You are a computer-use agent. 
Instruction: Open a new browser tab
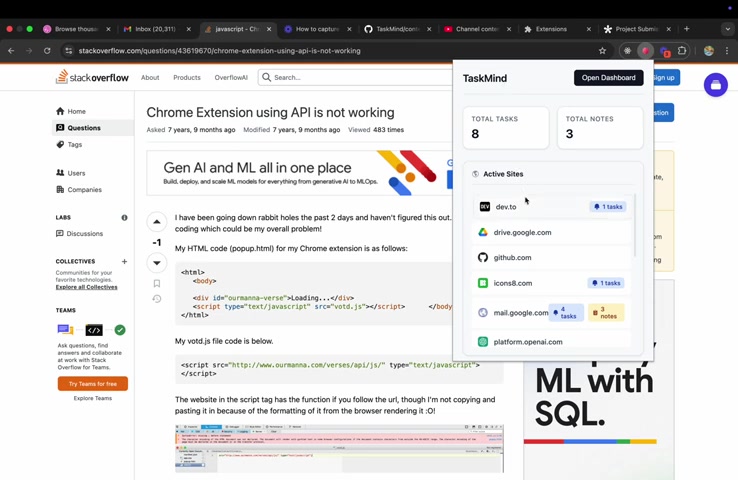point(687,29)
